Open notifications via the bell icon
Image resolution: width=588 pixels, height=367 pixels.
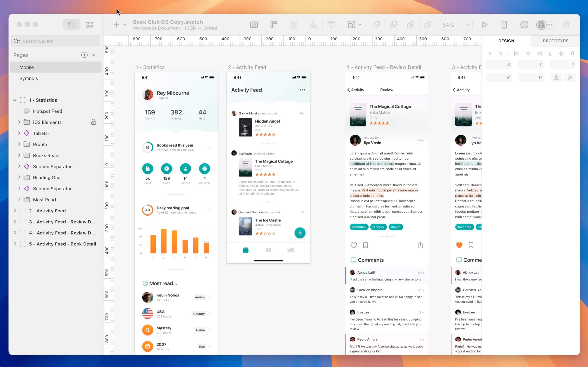point(566,24)
